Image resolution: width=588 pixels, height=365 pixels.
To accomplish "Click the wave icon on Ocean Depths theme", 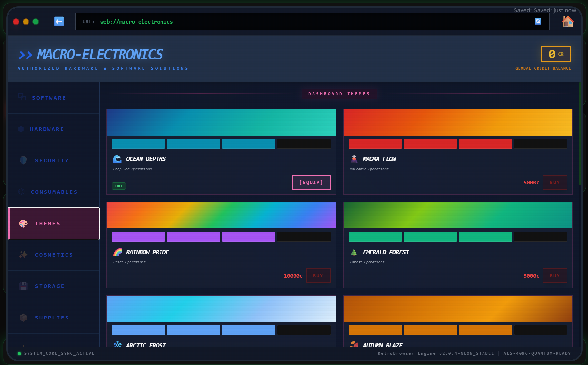I will [x=117, y=159].
